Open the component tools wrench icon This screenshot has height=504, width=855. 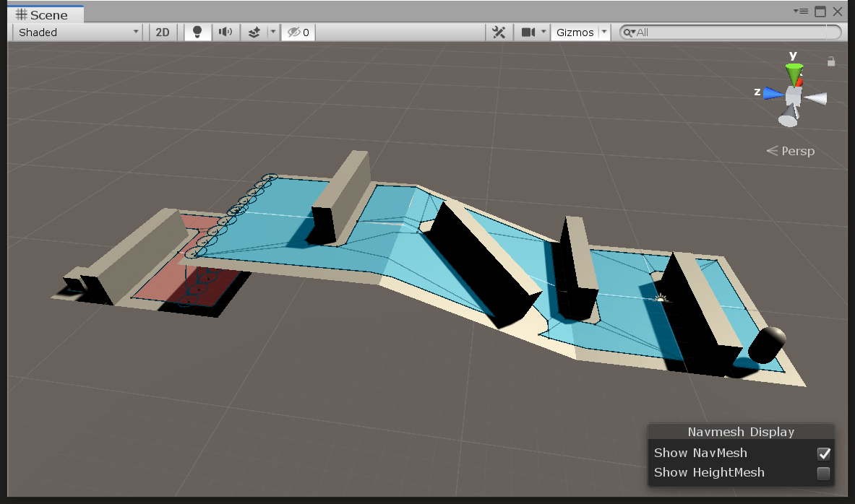point(498,32)
